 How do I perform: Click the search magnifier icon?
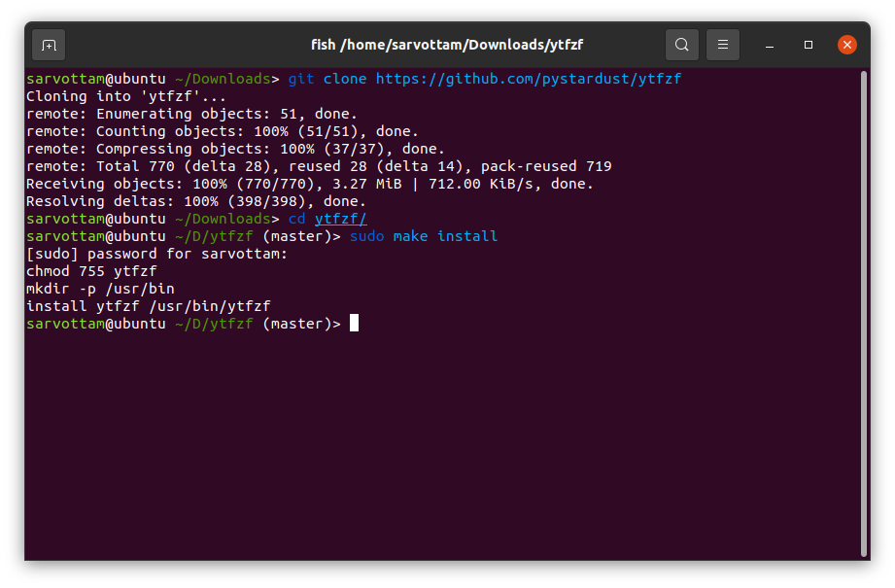(682, 45)
